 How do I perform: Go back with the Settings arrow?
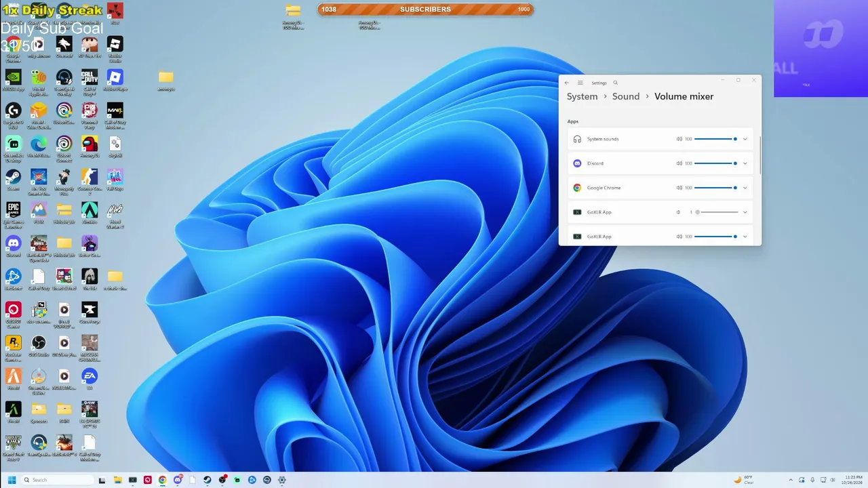tap(567, 83)
